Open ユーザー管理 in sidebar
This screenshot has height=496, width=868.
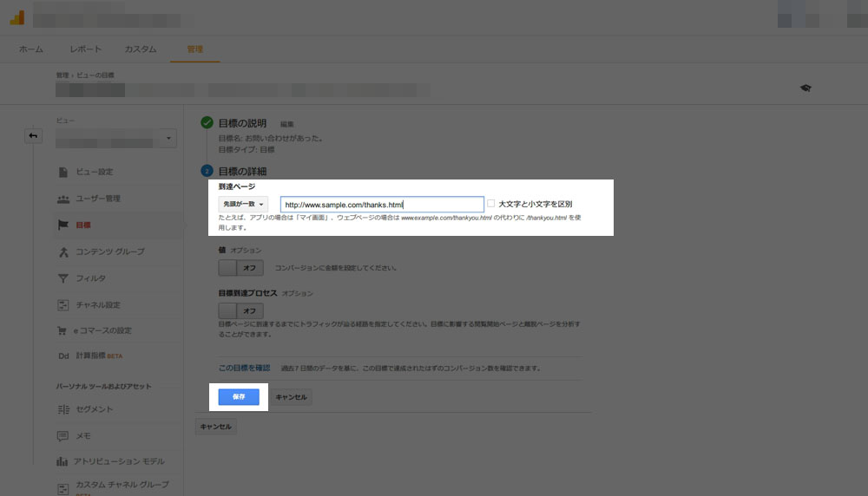coord(98,199)
